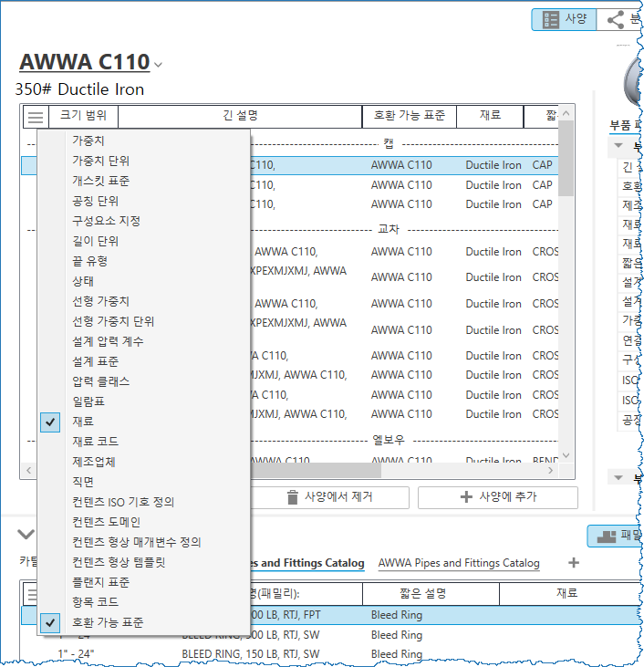This screenshot has height=667, width=644.
Task: Toggle the 사양 view button
Action: tap(564, 19)
